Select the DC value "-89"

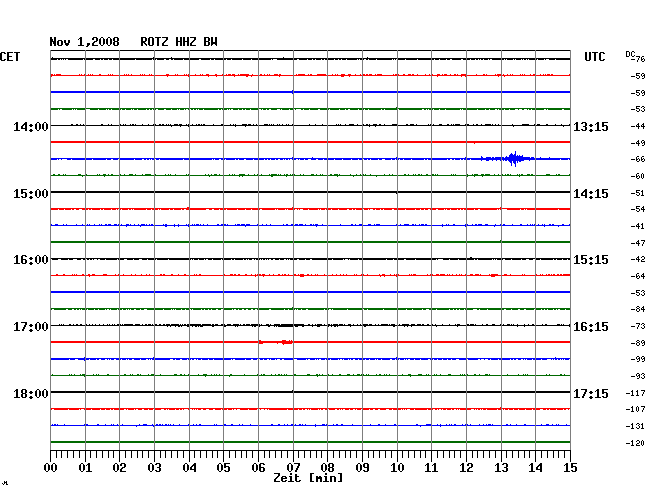(x=638, y=343)
